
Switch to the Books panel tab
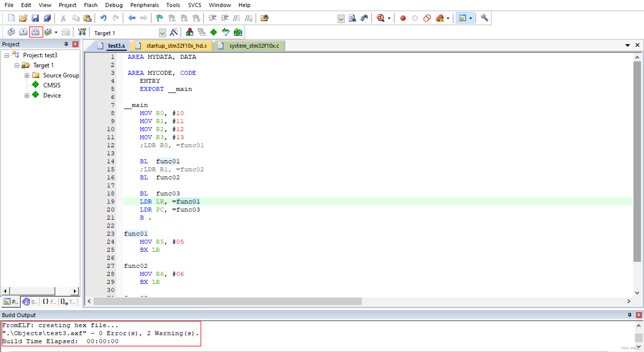[x=30, y=302]
